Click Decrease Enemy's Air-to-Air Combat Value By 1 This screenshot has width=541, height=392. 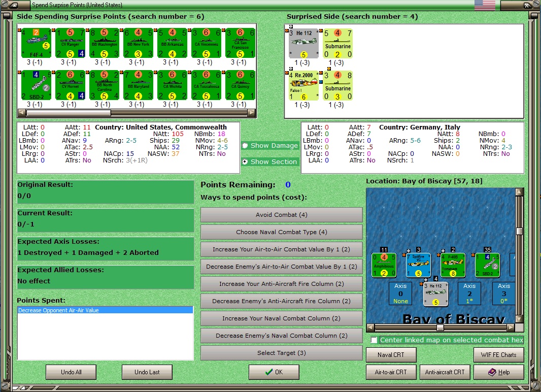point(282,267)
